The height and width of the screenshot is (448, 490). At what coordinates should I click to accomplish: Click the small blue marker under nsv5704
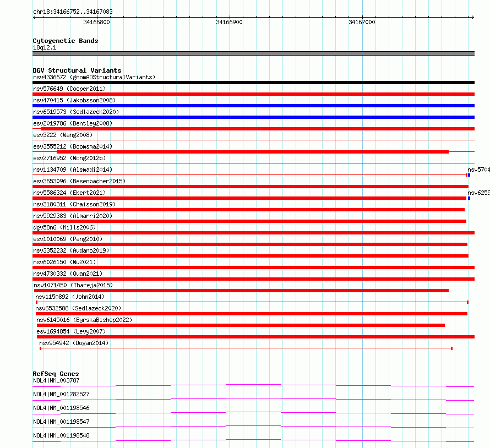(469, 175)
